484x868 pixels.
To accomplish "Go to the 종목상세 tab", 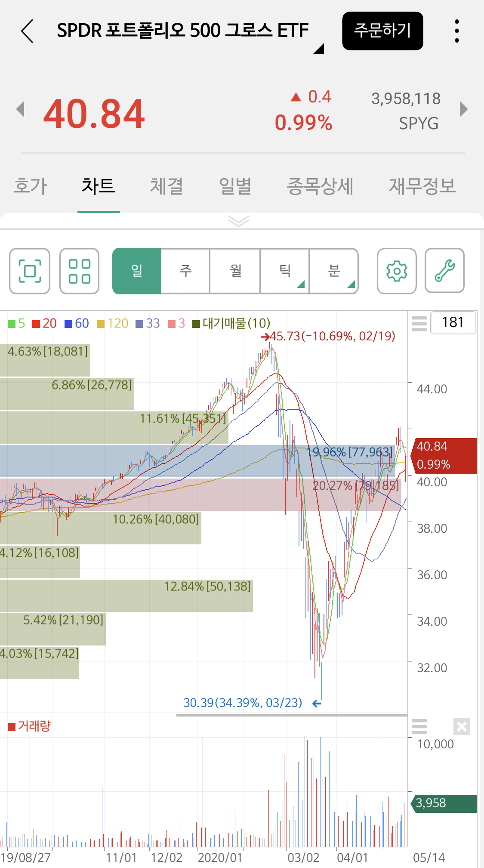I will (320, 186).
